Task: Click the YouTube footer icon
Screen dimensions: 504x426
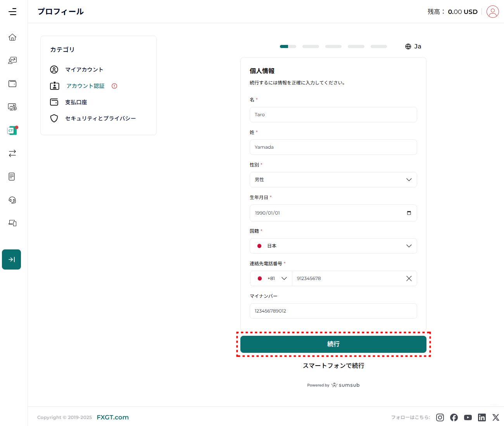Action: (468, 417)
